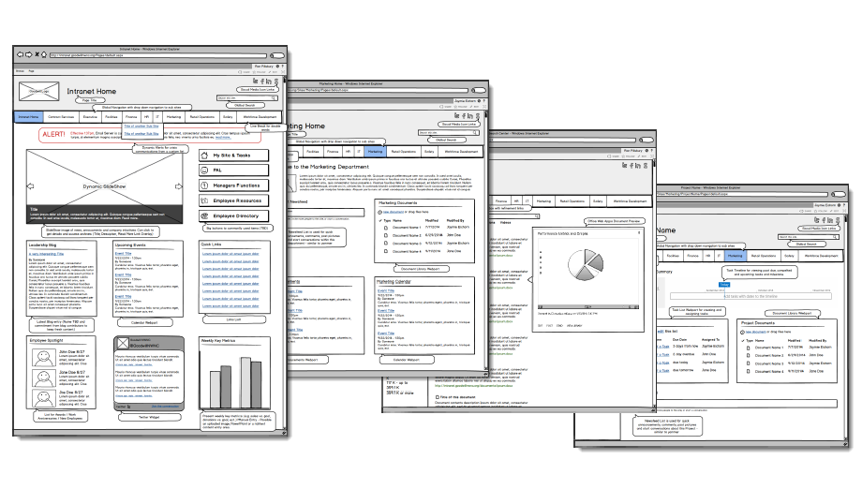Screen dimensions: 862x504
Task: Open 'A very interesting Title' blog link
Action: coord(46,254)
